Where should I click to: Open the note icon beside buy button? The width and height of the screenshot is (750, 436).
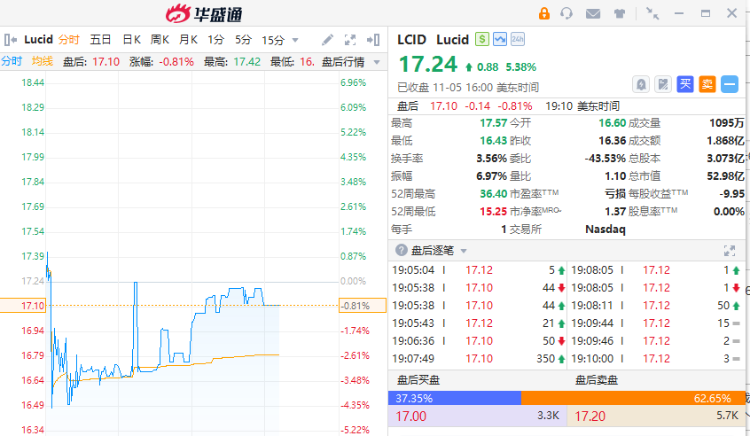(663, 85)
